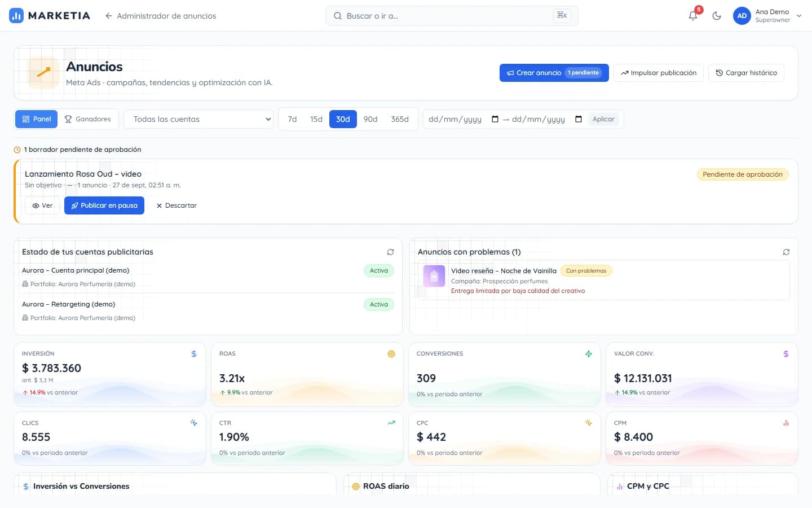Click the $ 12.131.031 value

[643, 378]
